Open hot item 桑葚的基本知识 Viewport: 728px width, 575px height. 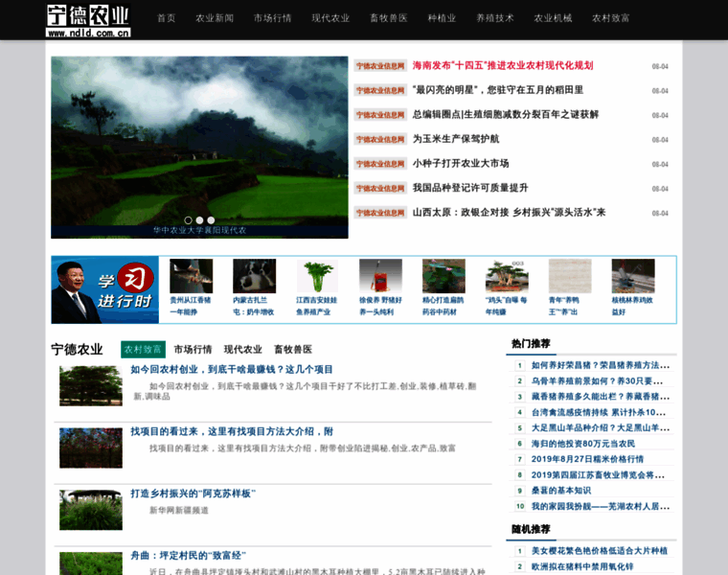pos(561,491)
